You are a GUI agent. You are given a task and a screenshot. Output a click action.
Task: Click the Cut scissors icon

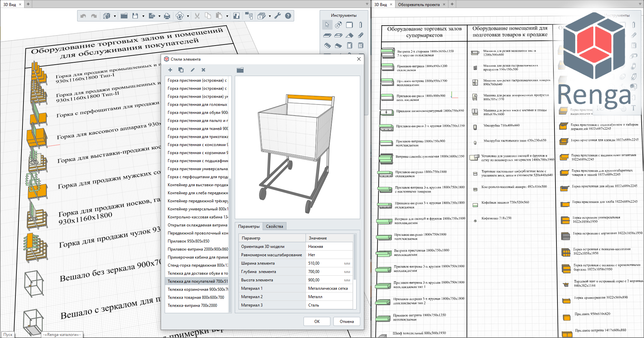[197, 16]
